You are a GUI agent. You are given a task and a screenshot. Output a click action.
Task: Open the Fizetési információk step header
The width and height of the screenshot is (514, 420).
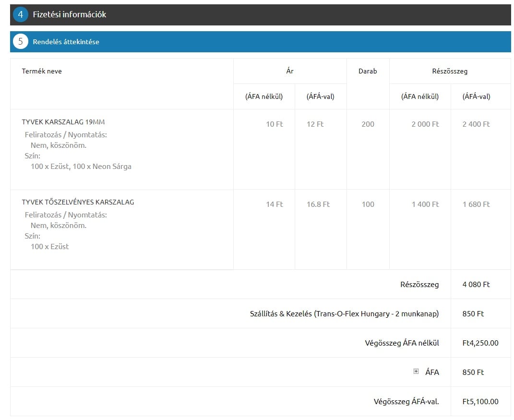(x=70, y=14)
